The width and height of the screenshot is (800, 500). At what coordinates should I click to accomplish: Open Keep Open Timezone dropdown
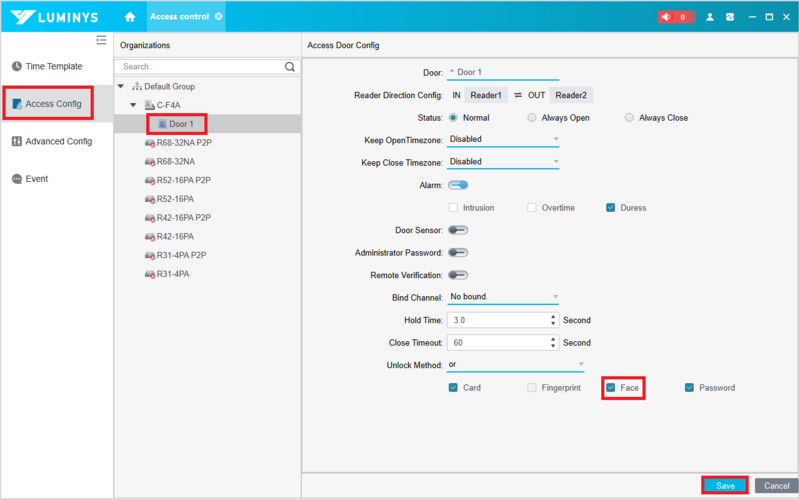503,139
